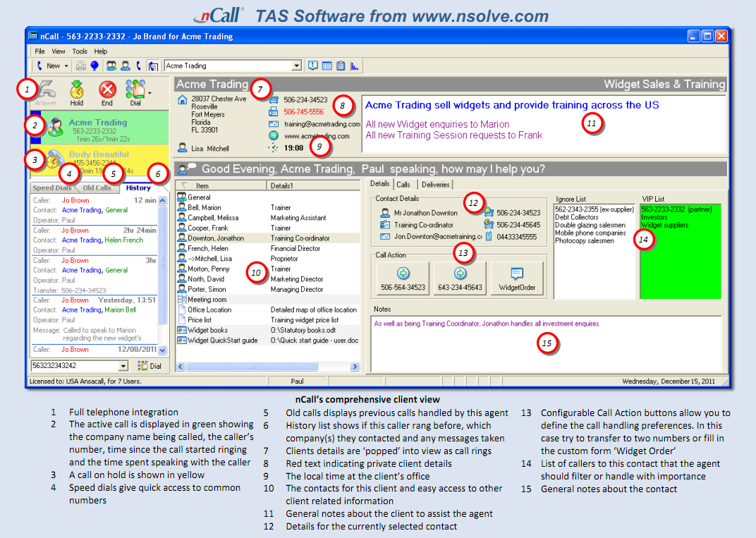Click the Notes text area

(547, 343)
